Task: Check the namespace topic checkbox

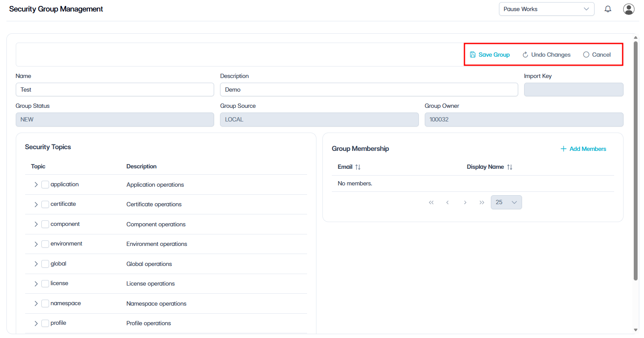Action: 45,303
